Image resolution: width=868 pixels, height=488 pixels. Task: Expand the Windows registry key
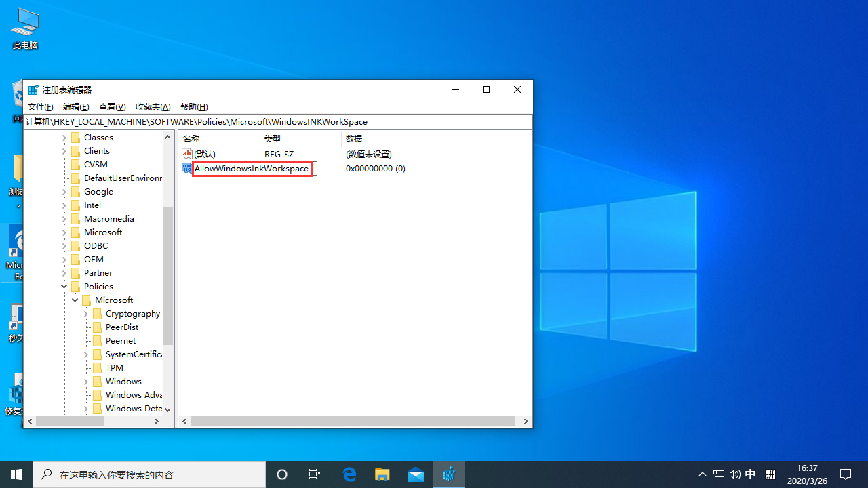click(86, 381)
